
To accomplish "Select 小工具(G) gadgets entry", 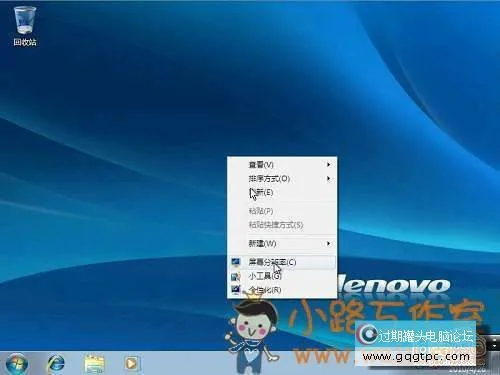I will click(x=282, y=276).
